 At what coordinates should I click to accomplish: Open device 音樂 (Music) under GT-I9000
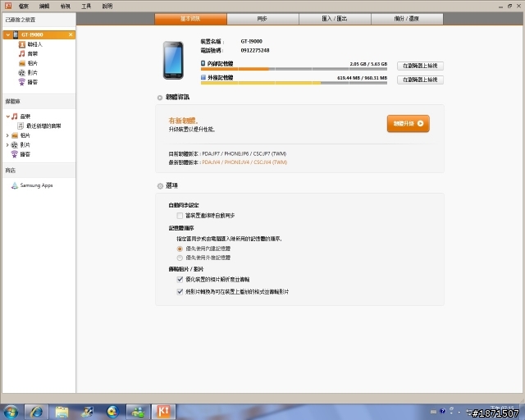(28, 53)
